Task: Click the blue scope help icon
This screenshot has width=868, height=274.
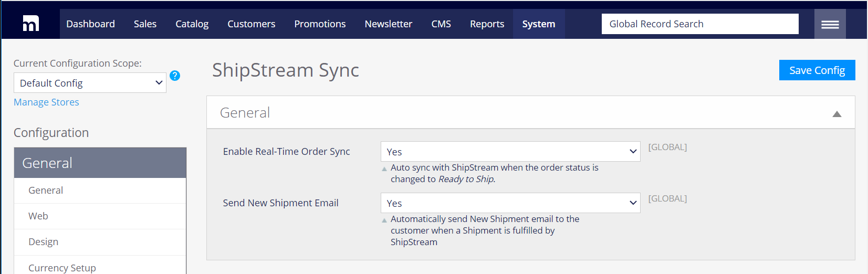Action: (175, 76)
